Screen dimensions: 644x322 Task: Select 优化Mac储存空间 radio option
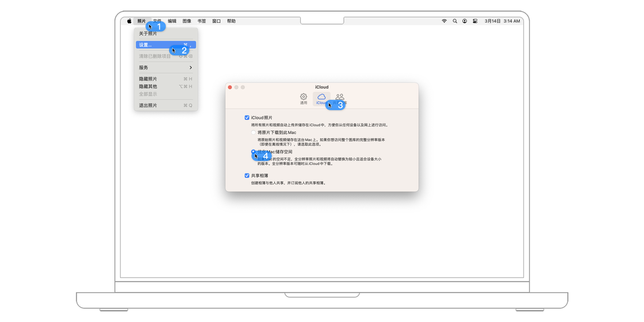253,152
